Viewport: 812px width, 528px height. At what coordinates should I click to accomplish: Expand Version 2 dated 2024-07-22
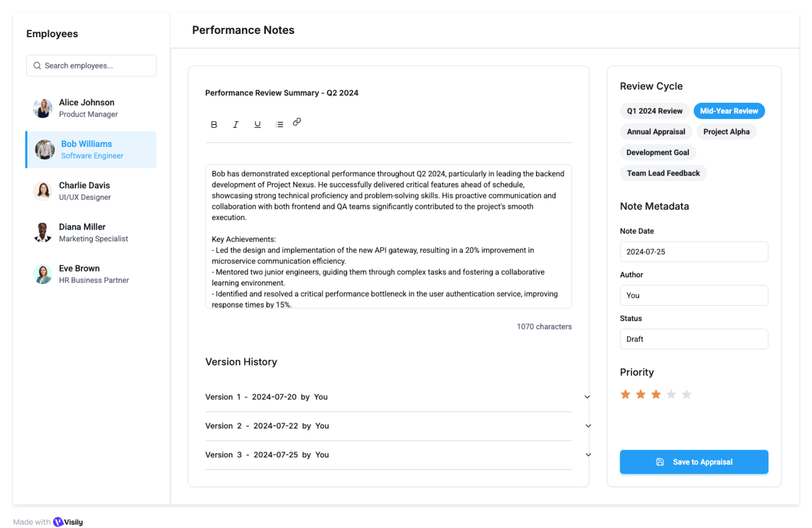coord(588,426)
